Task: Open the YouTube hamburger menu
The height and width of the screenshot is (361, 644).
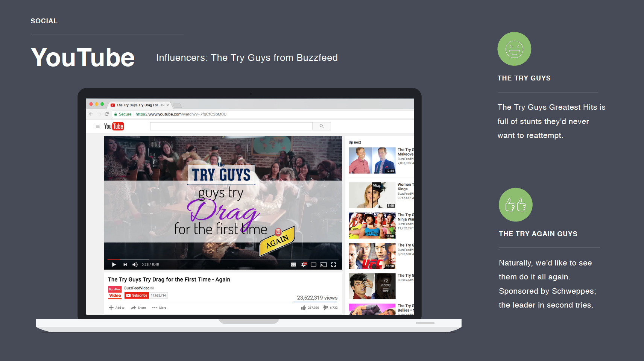Action: tap(98, 126)
